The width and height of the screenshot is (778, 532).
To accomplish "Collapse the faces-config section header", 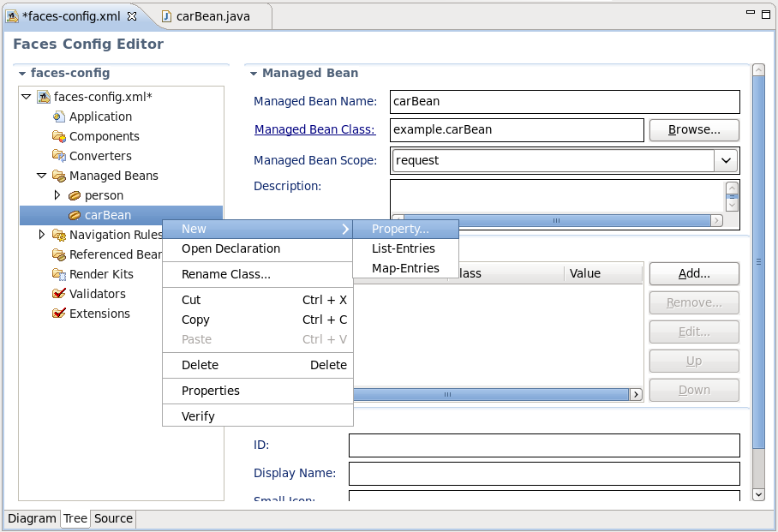I will click(x=21, y=75).
